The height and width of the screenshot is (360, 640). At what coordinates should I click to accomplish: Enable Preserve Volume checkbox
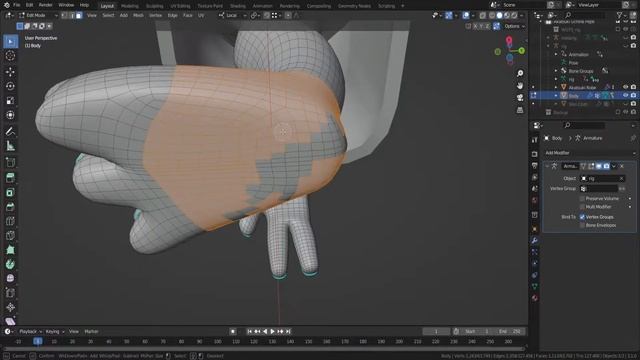click(x=582, y=198)
